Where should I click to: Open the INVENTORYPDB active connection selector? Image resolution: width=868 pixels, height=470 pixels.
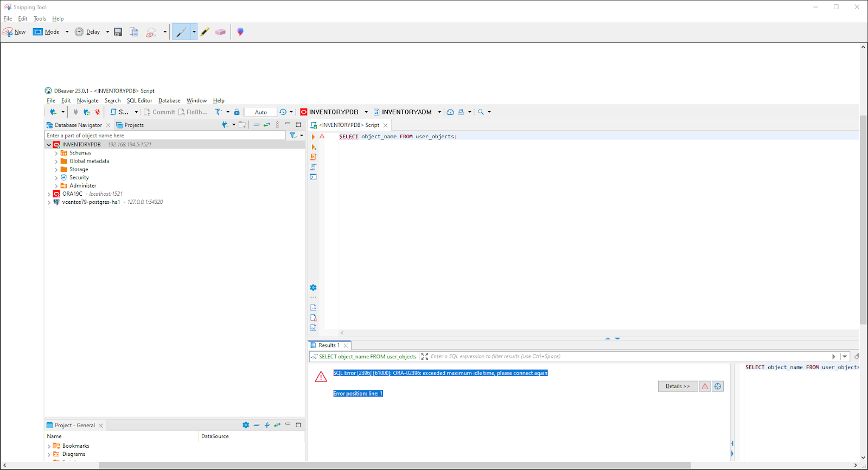click(334, 112)
